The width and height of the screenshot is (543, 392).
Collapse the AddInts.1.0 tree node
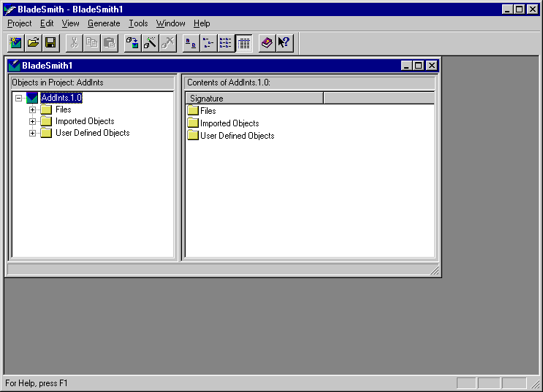coord(19,99)
